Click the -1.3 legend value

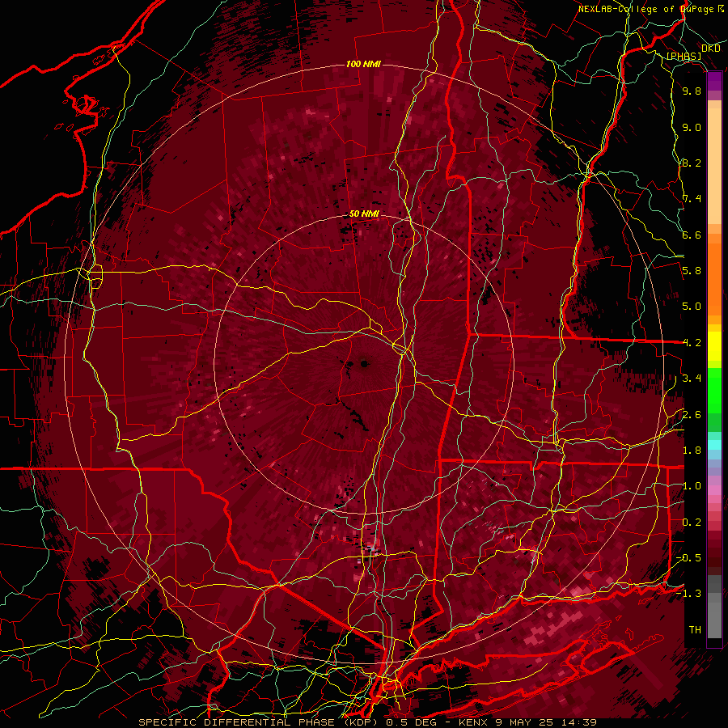(688, 594)
